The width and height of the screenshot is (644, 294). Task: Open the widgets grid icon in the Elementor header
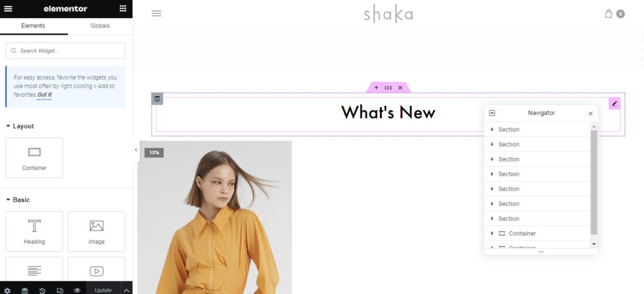pos(123,9)
